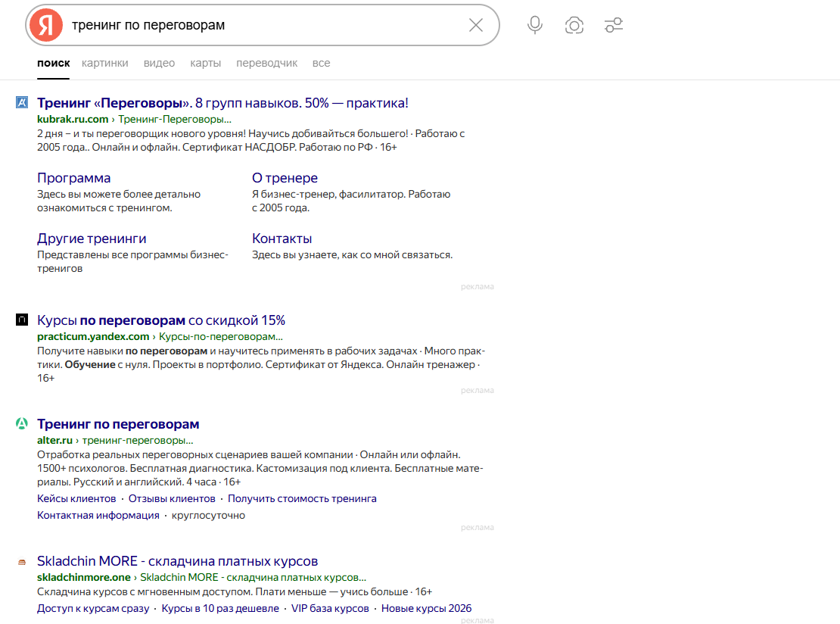
Task: Open Курсы-по-переговорам… breadcrumb link
Action: [x=221, y=337]
